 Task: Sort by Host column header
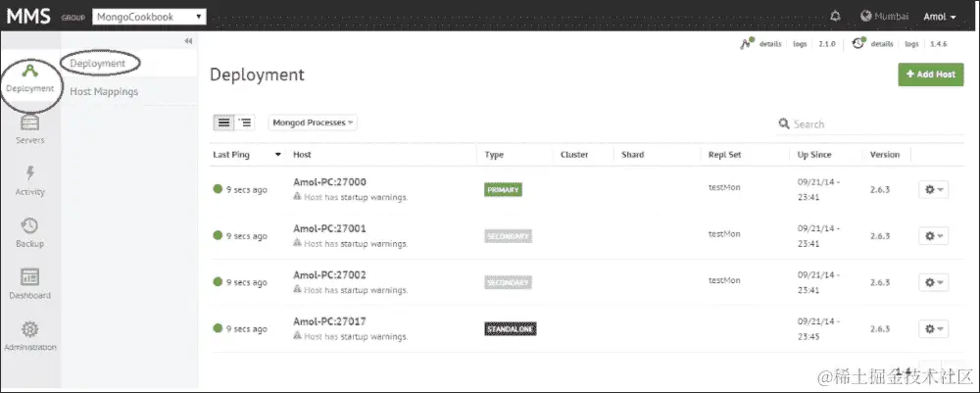302,154
